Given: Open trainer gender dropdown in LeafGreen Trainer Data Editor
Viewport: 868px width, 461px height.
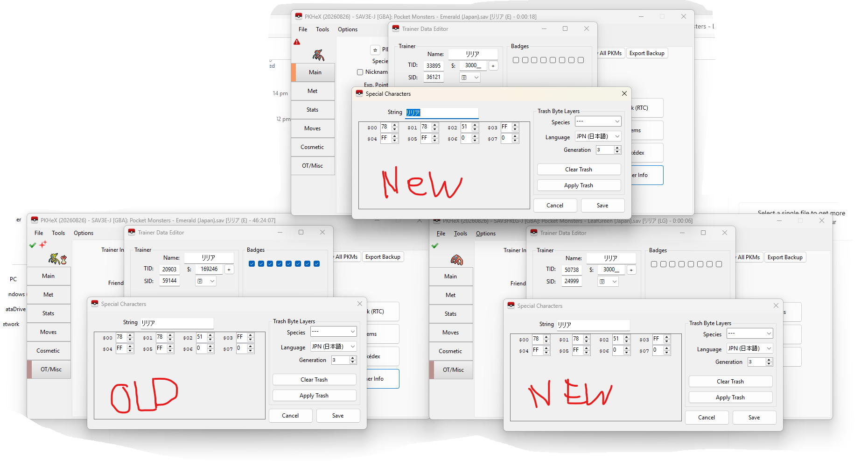Looking at the screenshot, I should (608, 282).
